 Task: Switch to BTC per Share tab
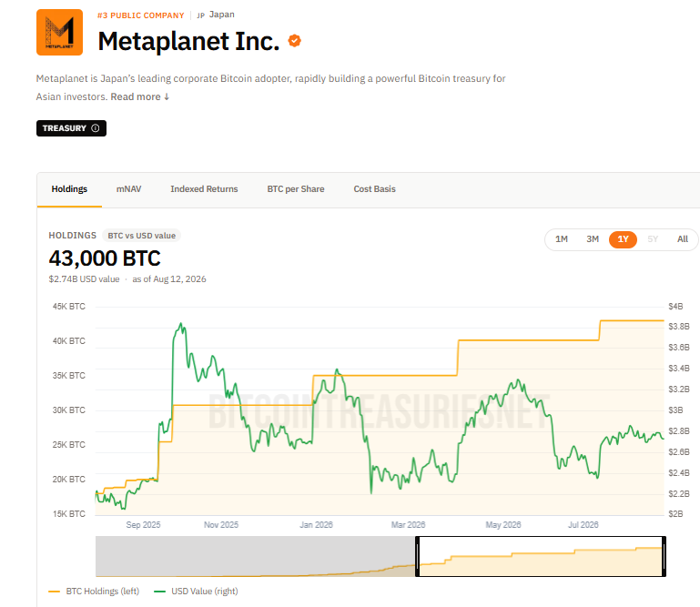pyautogui.click(x=296, y=189)
